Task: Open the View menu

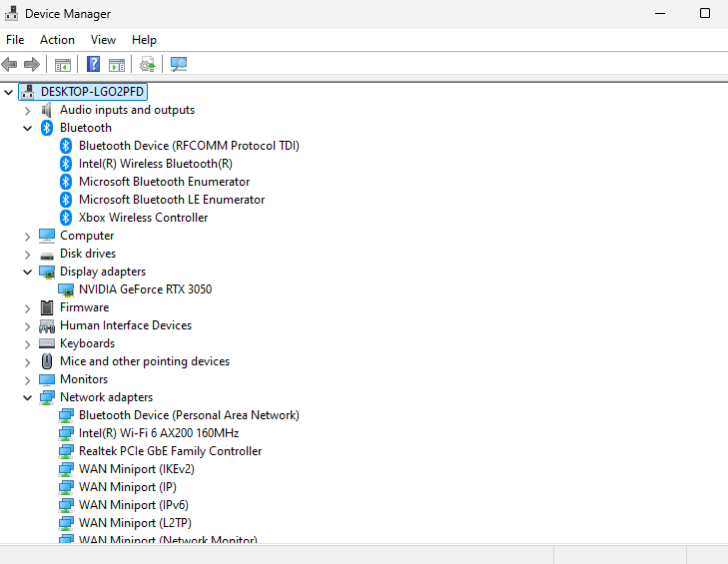Action: coord(103,40)
